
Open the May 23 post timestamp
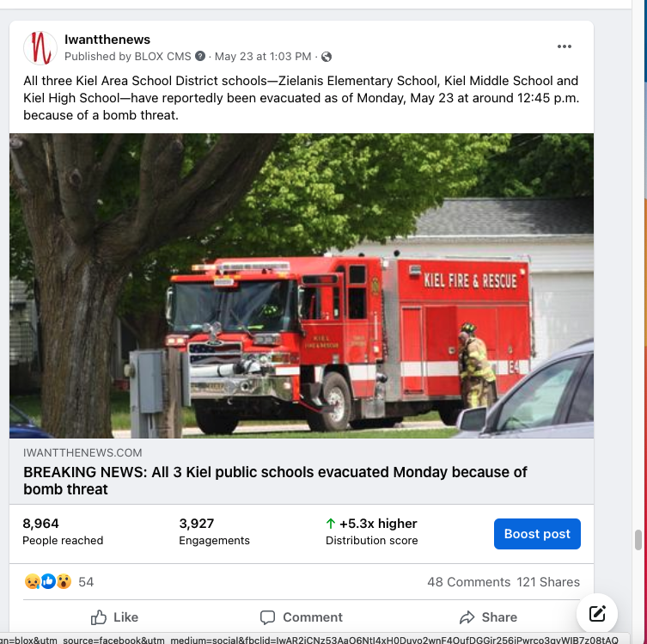pos(263,56)
